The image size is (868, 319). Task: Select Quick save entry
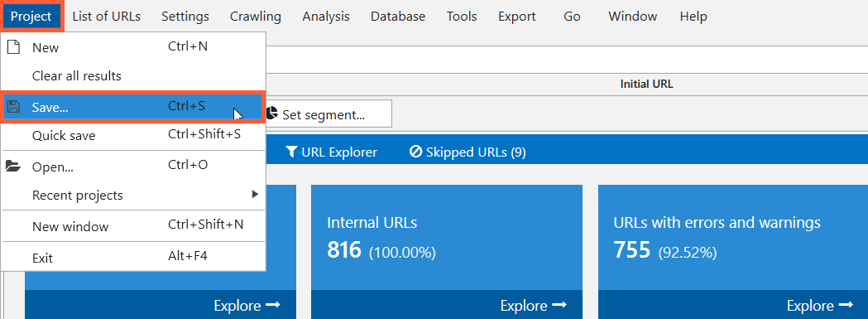133,135
